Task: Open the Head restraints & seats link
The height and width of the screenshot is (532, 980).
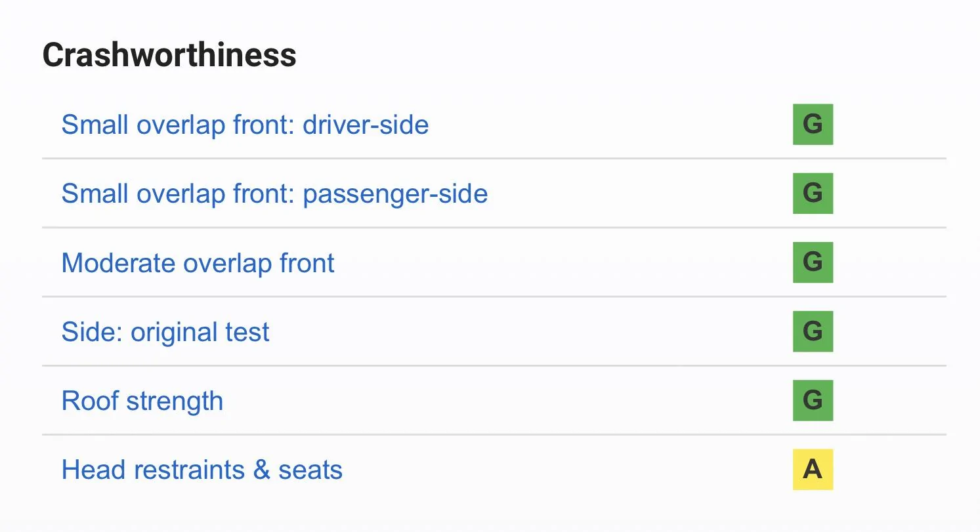Action: pyautogui.click(x=202, y=470)
